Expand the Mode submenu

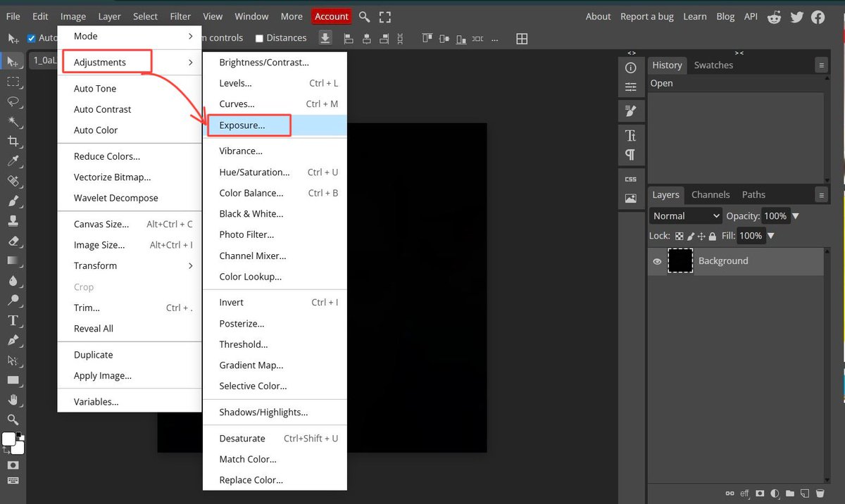coord(130,36)
